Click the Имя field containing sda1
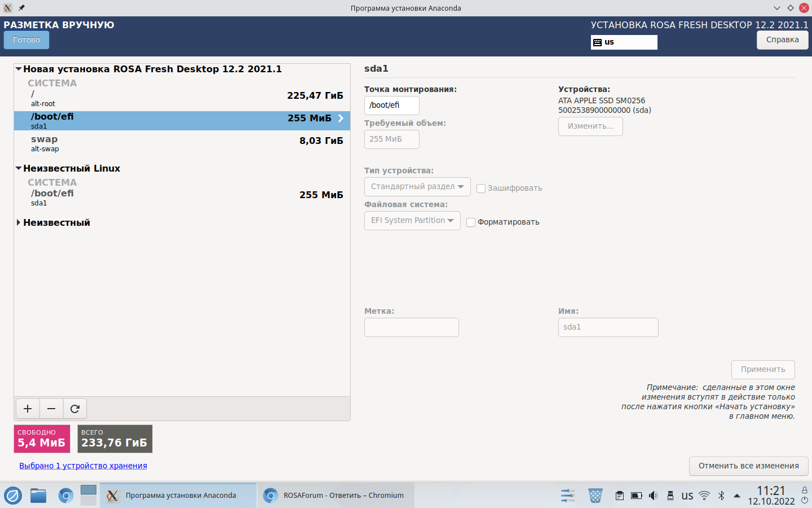The height and width of the screenshot is (508, 812). 608,327
